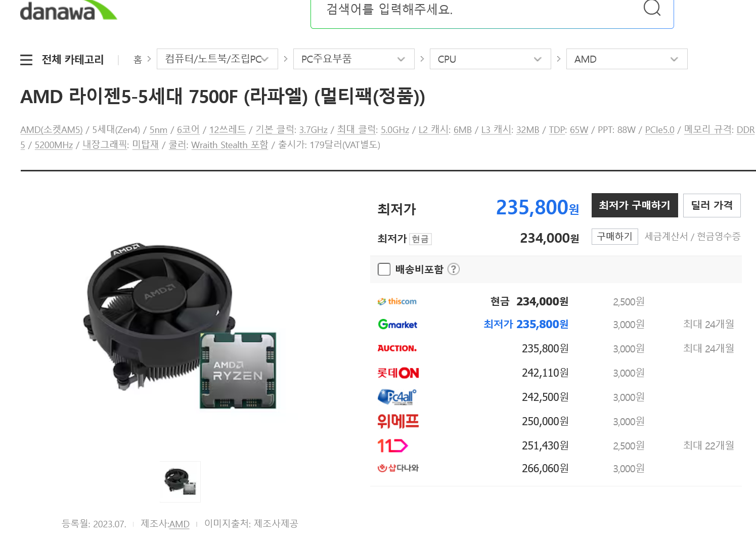Click the 등록월: 2023.07. text
This screenshot has width=756, height=543.
(94, 524)
